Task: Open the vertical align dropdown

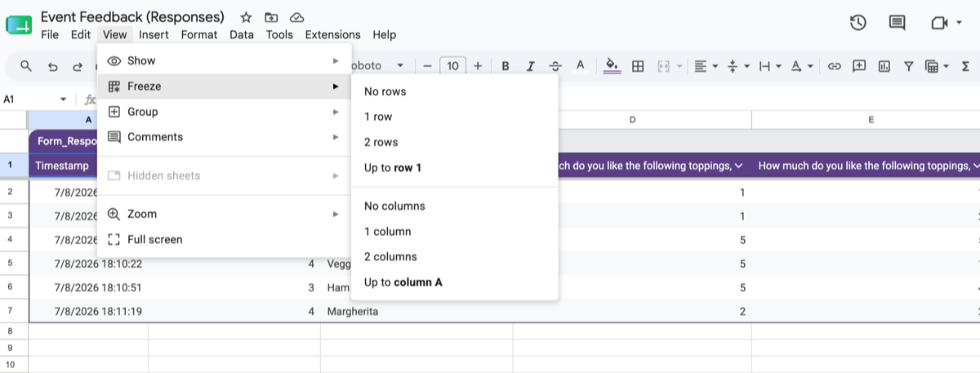Action: (737, 66)
